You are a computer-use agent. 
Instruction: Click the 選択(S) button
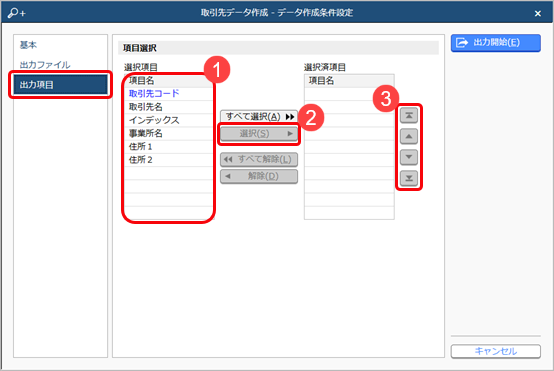259,134
